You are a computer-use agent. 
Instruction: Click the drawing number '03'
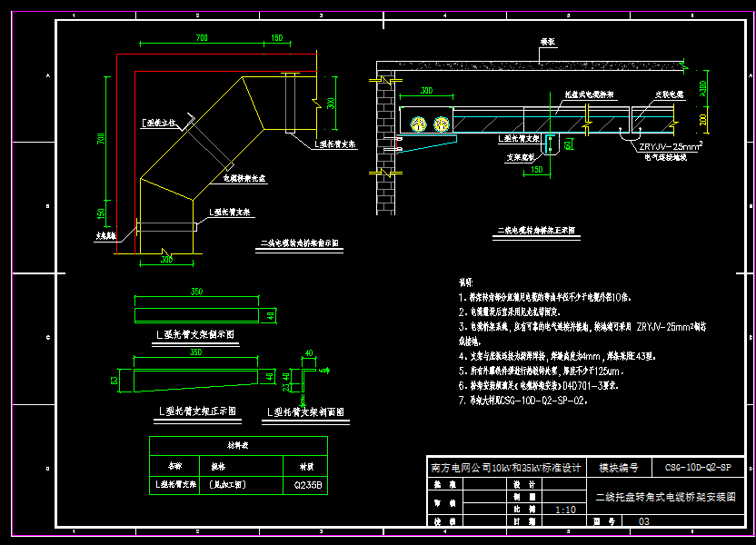(643, 521)
